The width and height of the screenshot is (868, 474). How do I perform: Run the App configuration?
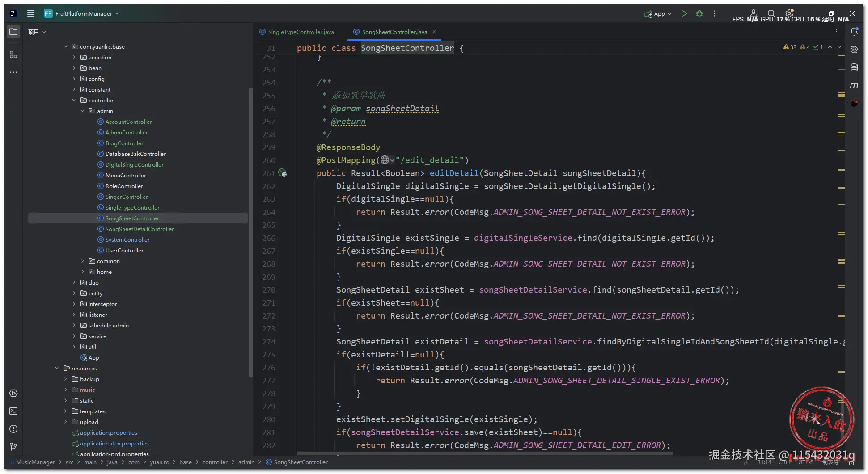(x=684, y=14)
